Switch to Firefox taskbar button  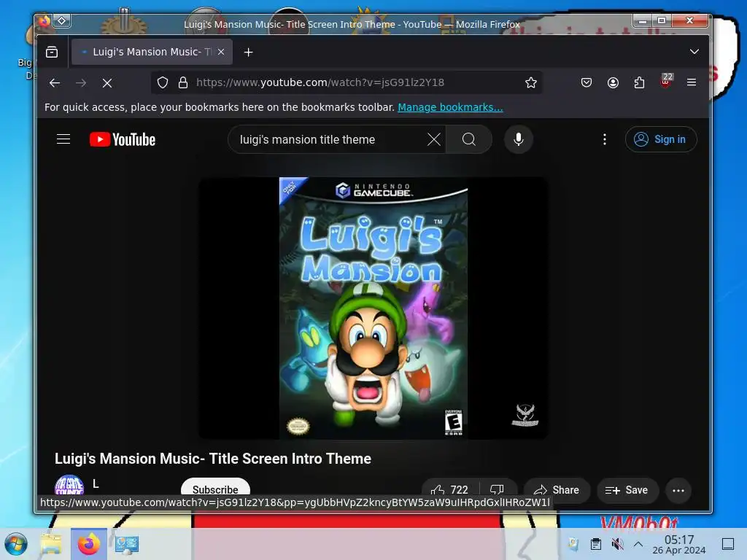[x=89, y=544]
